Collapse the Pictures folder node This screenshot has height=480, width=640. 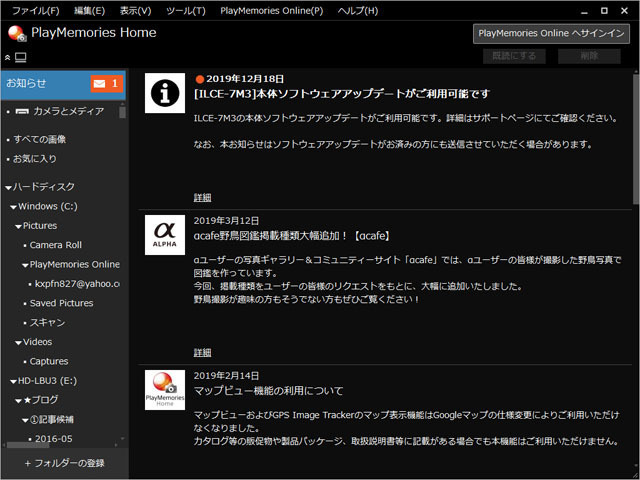click(18, 227)
